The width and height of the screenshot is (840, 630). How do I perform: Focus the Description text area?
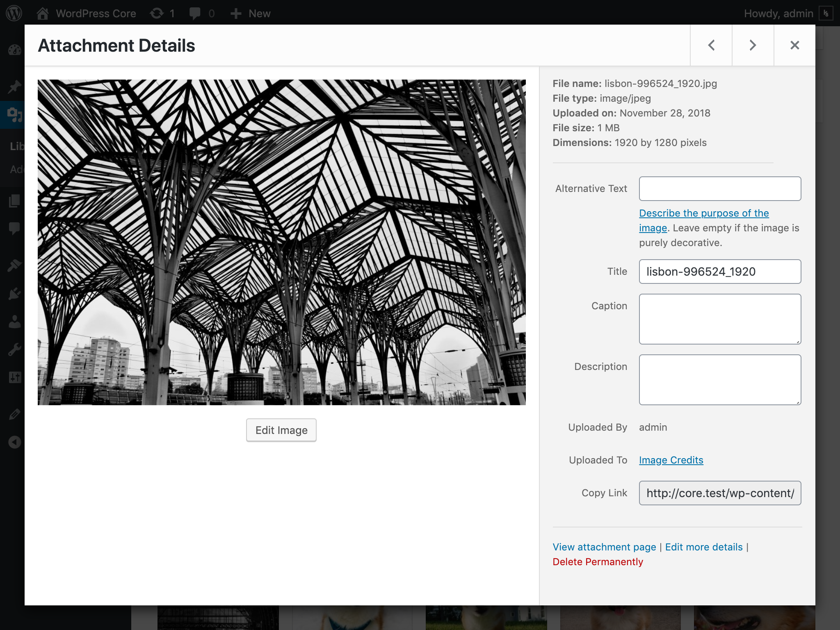720,380
